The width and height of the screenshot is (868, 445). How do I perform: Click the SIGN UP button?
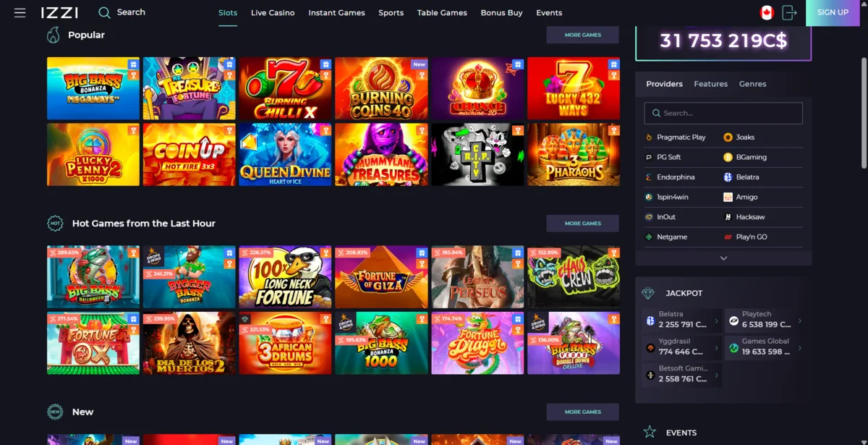pyautogui.click(x=833, y=12)
